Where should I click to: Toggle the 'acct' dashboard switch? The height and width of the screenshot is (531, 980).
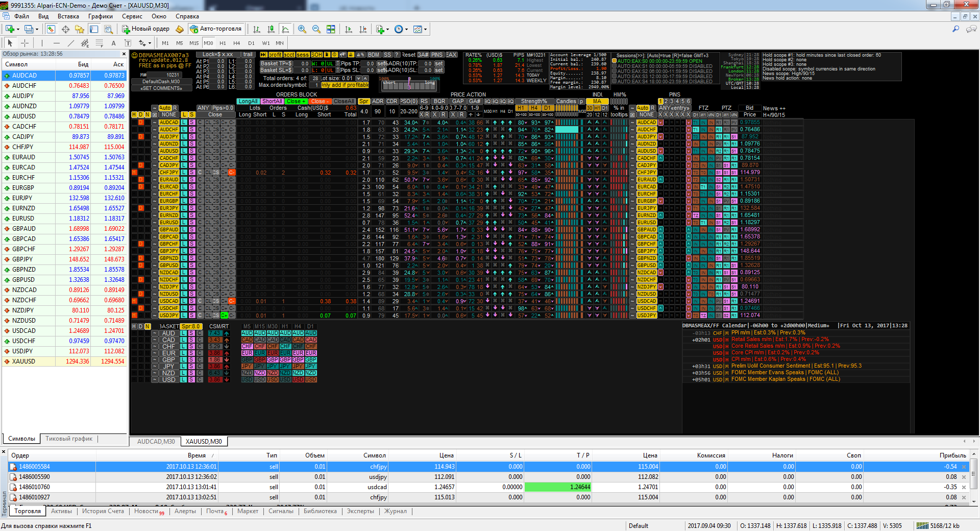click(289, 55)
